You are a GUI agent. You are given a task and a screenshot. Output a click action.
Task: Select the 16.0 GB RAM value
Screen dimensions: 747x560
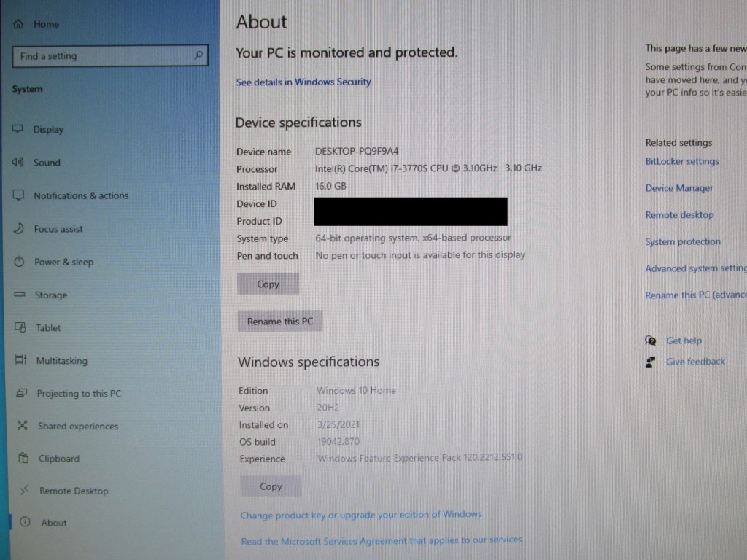pos(330,186)
